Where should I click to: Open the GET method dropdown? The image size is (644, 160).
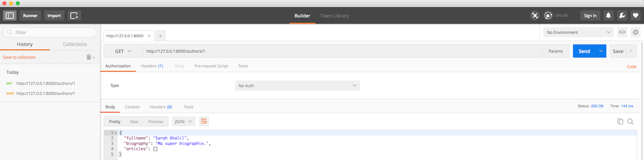123,51
